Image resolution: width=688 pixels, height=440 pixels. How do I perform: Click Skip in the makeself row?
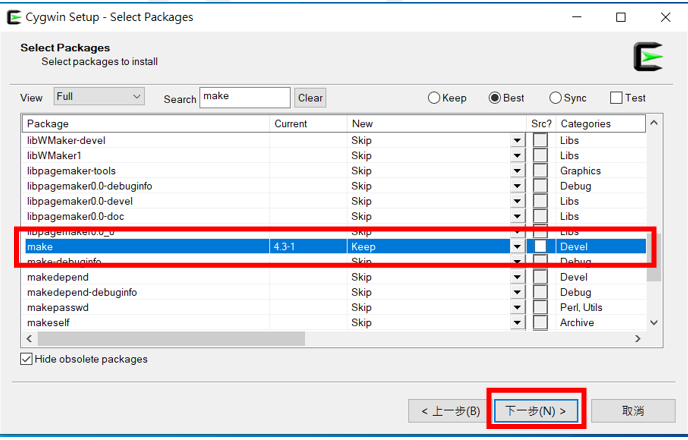point(361,322)
